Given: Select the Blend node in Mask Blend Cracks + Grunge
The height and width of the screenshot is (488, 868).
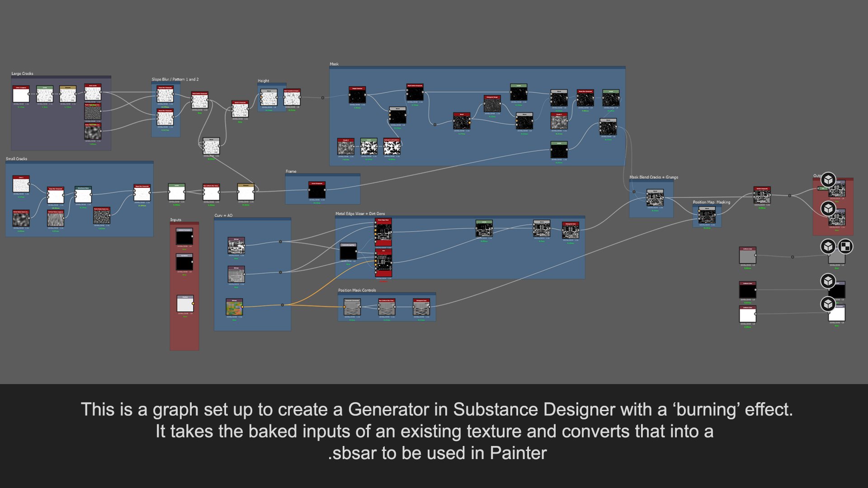Looking at the screenshot, I should pyautogui.click(x=655, y=198).
